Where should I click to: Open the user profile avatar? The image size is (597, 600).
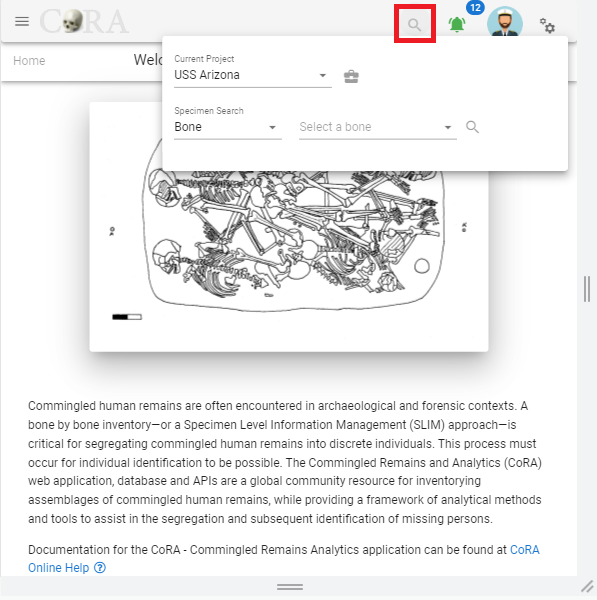pyautogui.click(x=505, y=23)
